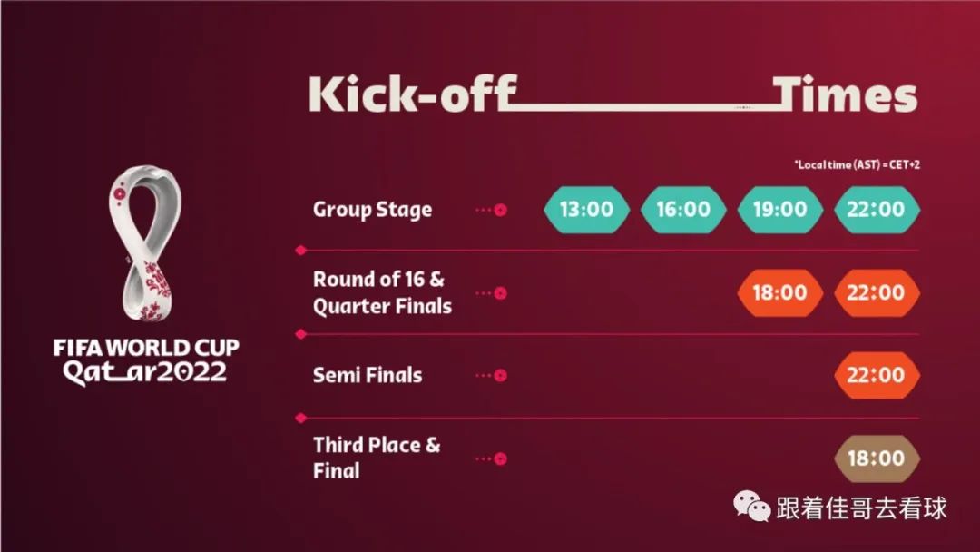Click the Kick-off Times heading
980x552 pixels.
(612, 95)
